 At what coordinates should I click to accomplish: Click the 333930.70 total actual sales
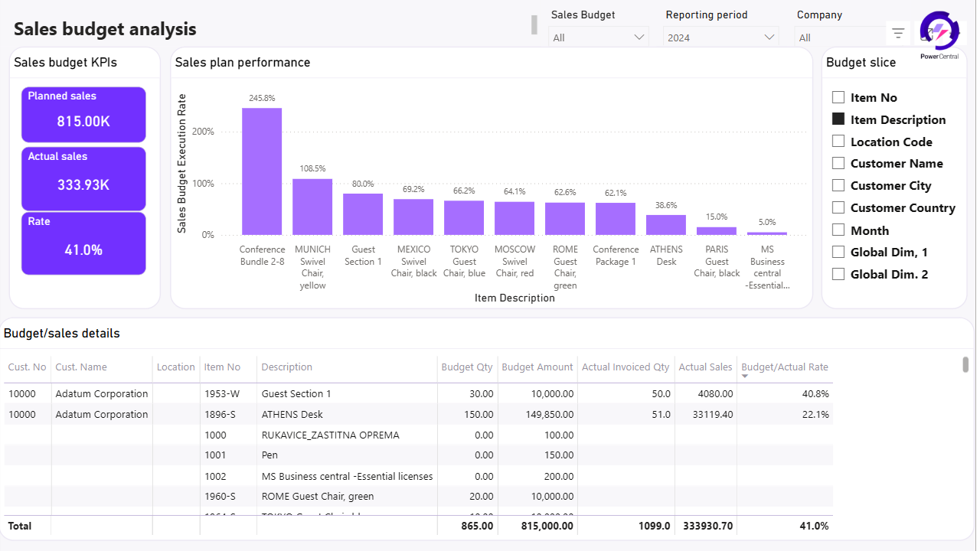[x=705, y=526]
